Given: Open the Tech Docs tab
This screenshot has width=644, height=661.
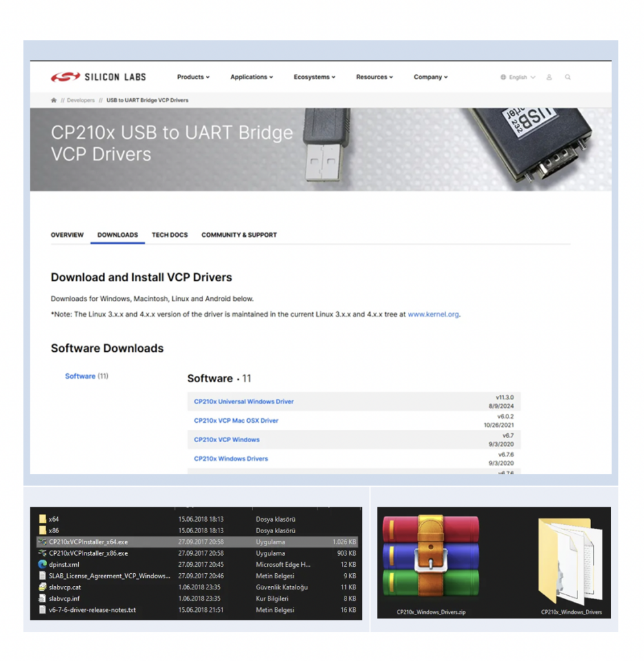Looking at the screenshot, I should [x=170, y=235].
